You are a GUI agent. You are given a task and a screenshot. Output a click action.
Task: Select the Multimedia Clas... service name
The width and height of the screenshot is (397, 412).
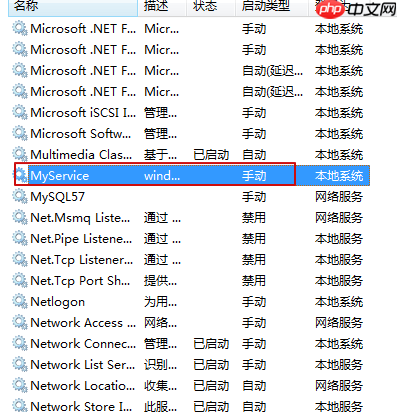(x=81, y=155)
